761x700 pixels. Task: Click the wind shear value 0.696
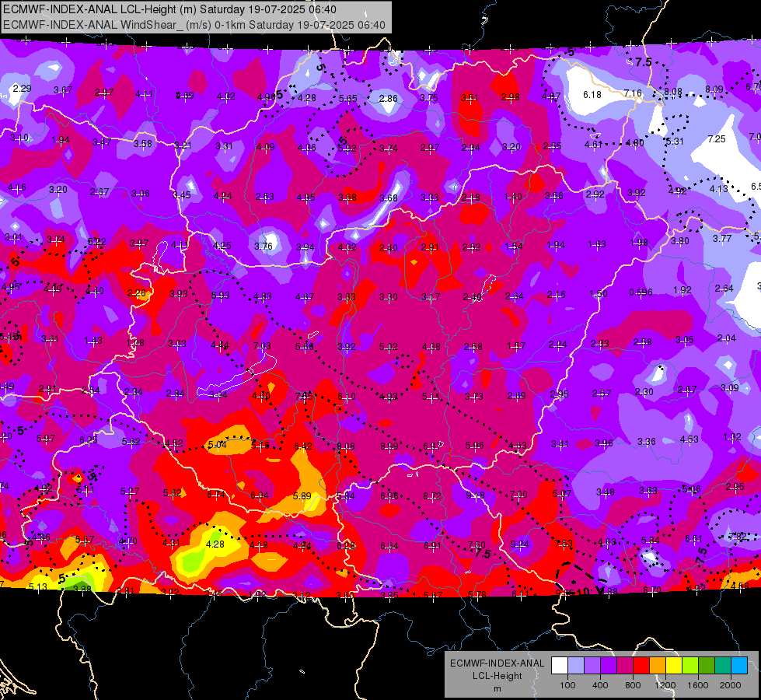pyautogui.click(x=641, y=292)
